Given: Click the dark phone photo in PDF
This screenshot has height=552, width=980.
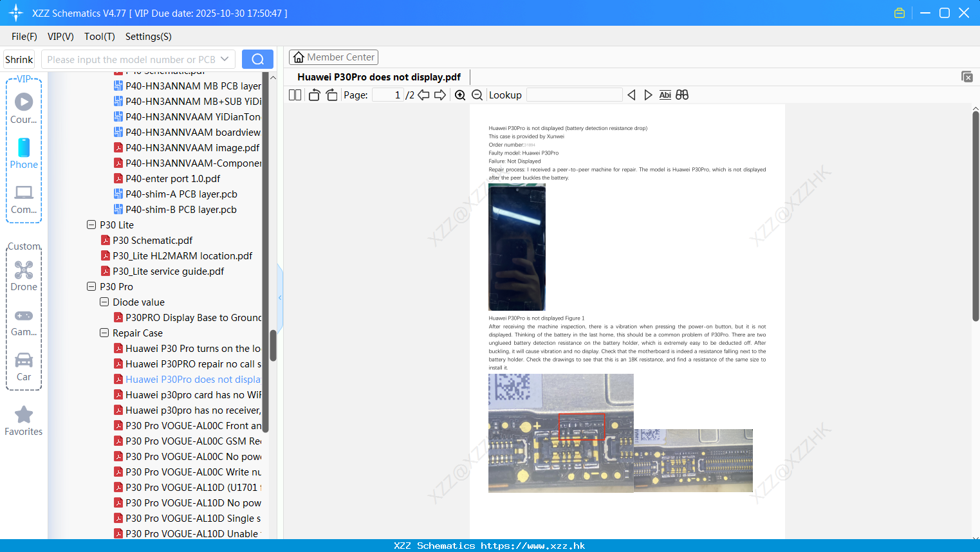Looking at the screenshot, I should pyautogui.click(x=517, y=247).
